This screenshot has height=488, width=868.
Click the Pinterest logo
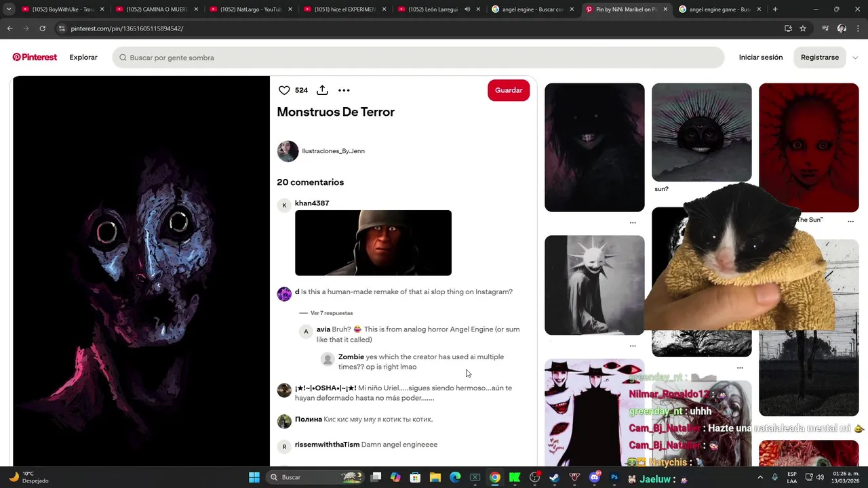pos(35,58)
